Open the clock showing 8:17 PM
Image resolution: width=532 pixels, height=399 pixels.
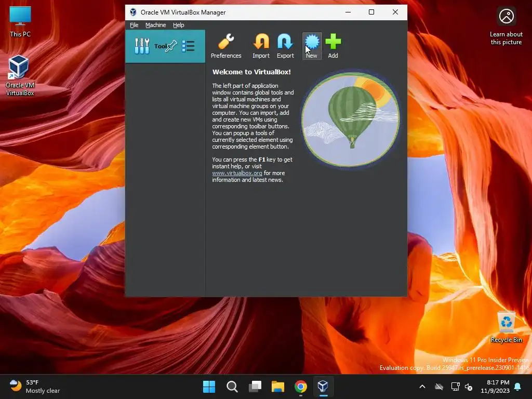click(495, 387)
